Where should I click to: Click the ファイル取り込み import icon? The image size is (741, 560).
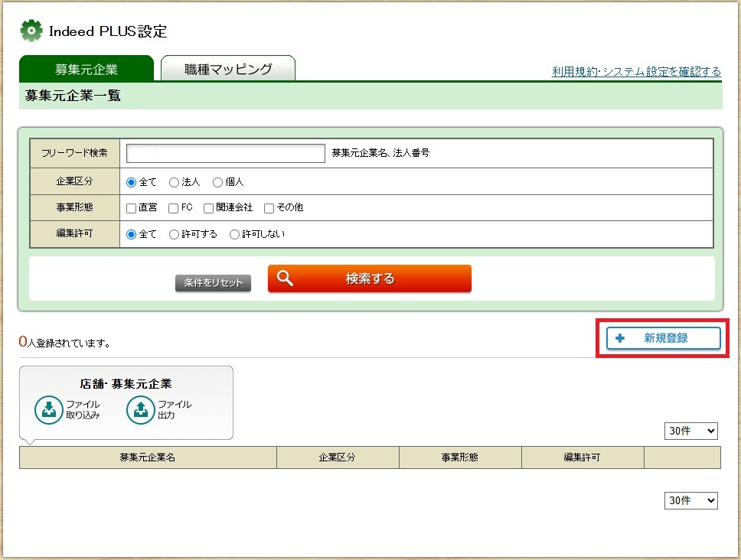pyautogui.click(x=49, y=409)
